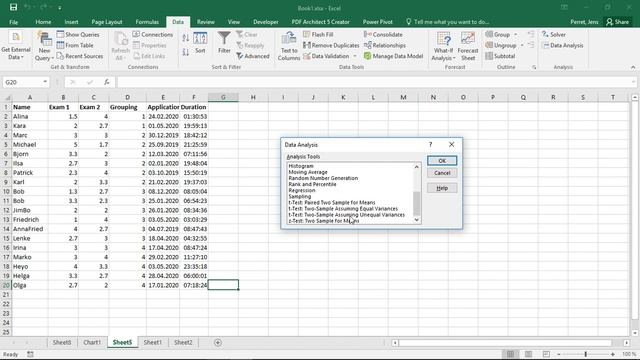Select Regression in Analysis Tools list
The height and width of the screenshot is (360, 640).
pos(302,190)
